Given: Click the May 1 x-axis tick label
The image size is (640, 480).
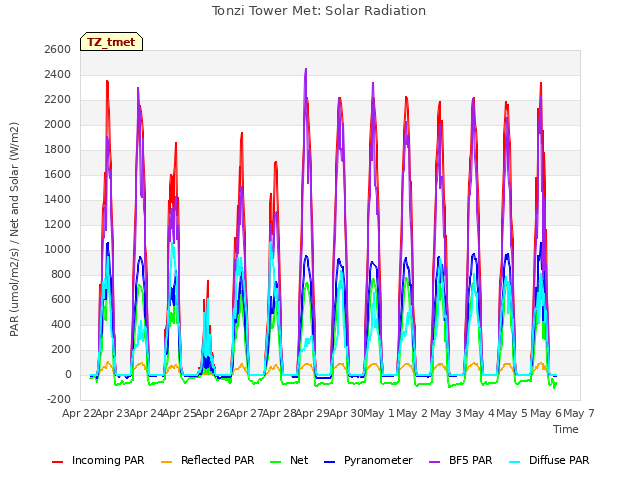Looking at the screenshot, I should [379, 413].
